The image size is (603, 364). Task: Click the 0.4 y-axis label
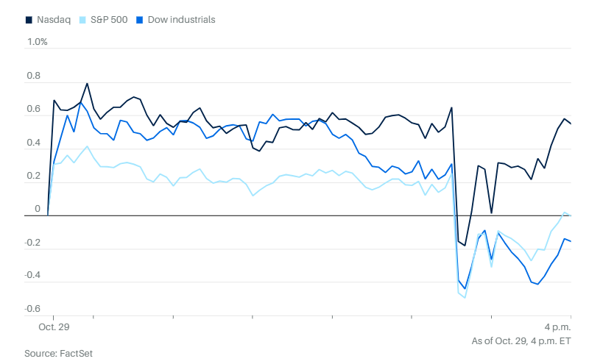[34, 143]
